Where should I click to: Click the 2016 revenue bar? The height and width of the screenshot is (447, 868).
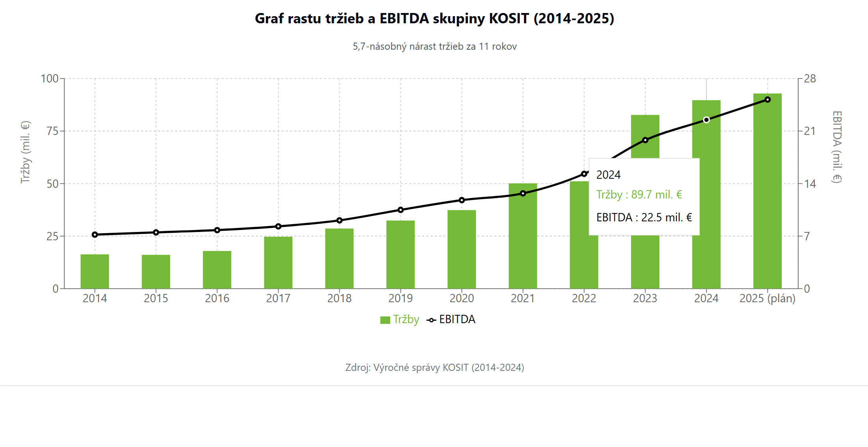pos(217,270)
